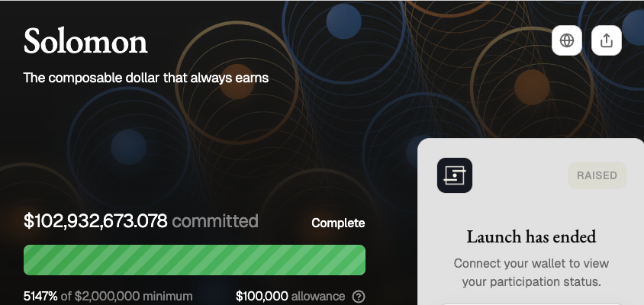Click the "allowance" label text
The width and height of the screenshot is (644, 305).
pyautogui.click(x=318, y=296)
